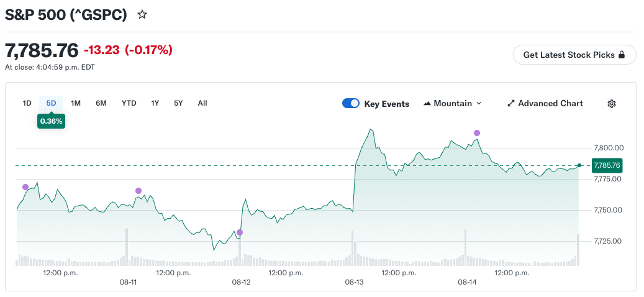The width and height of the screenshot is (644, 297).
Task: Click the key event dot after 08-11
Action: click(x=138, y=191)
